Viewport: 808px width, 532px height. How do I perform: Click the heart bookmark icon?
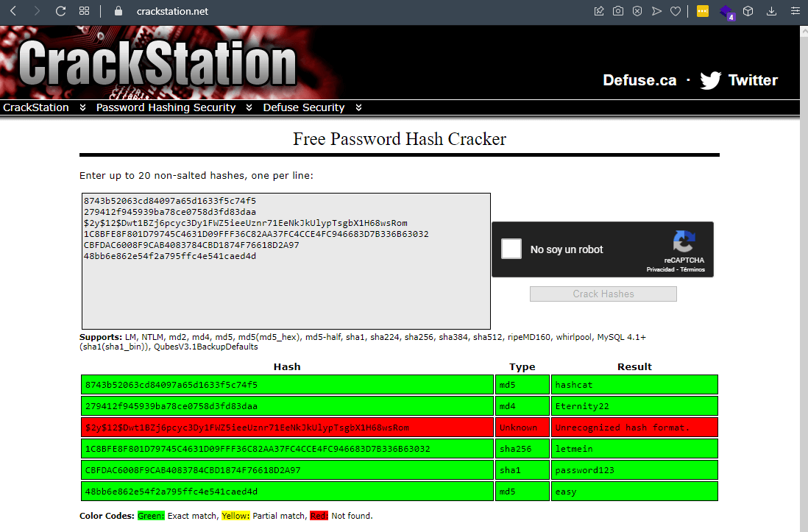pos(675,11)
